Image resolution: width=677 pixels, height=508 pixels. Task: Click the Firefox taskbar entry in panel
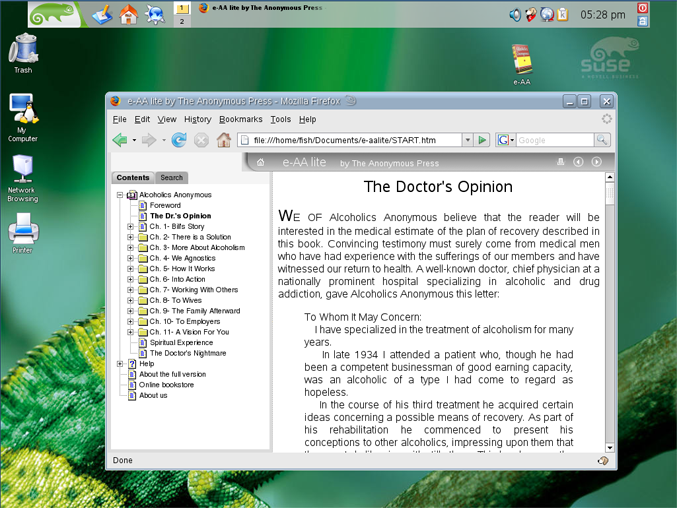click(x=261, y=8)
